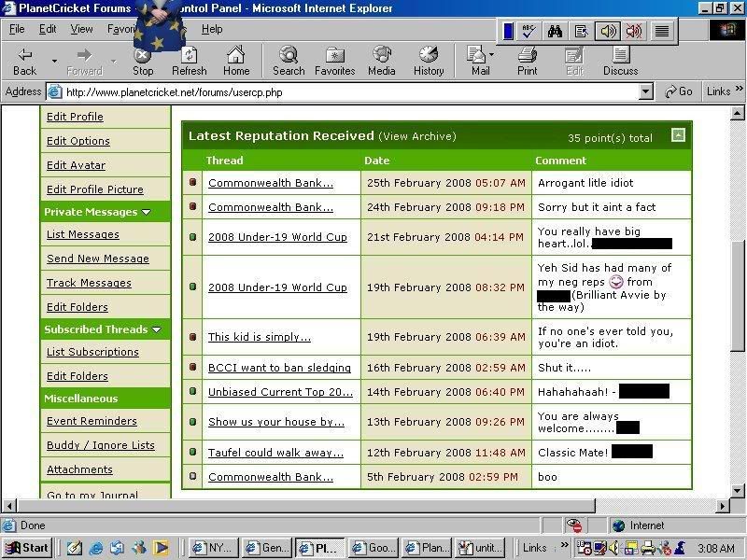Click the ABC spell check icon
Image resolution: width=747 pixels, height=560 pixels.
(529, 32)
